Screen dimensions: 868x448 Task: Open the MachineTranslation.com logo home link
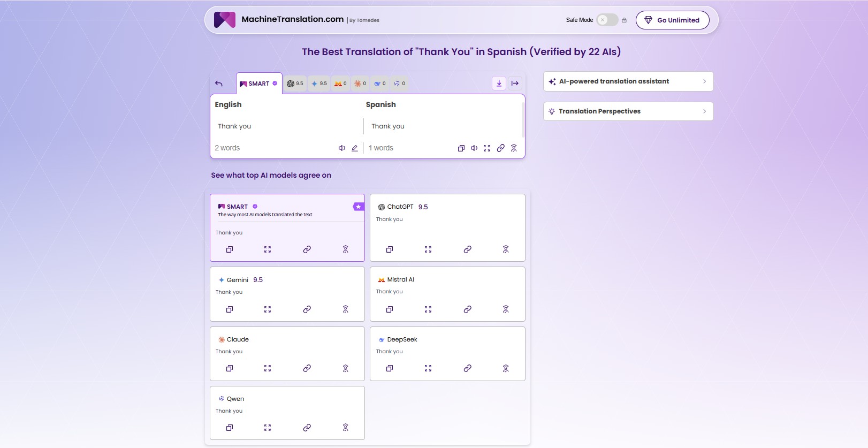278,20
